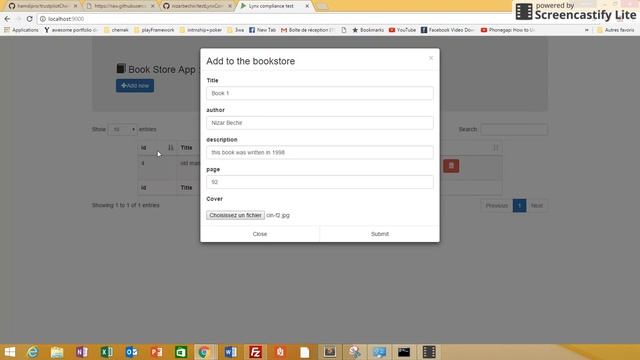
Task: Click into the description field
Action: [x=320, y=152]
